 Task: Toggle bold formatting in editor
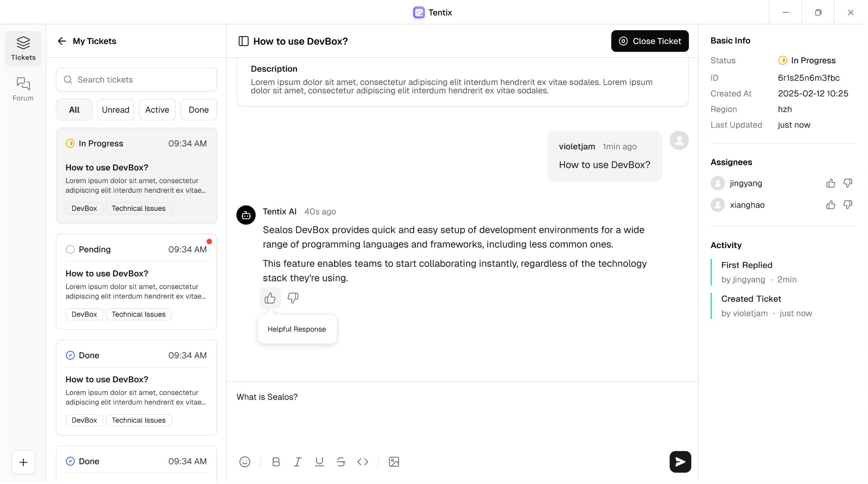click(276, 462)
